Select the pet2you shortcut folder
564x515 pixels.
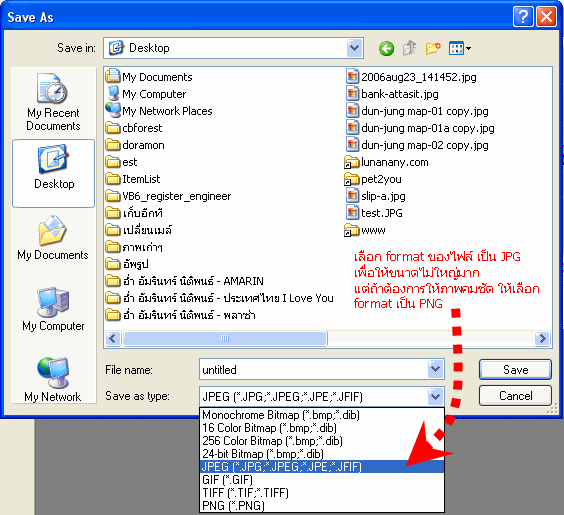click(x=373, y=179)
